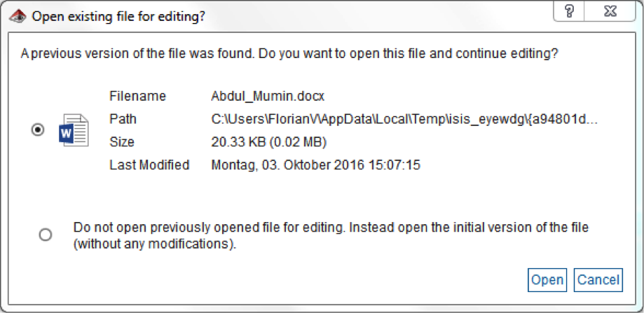Image resolution: width=644 pixels, height=313 pixels.
Task: Click the '(without any modifications)' text line
Action: click(155, 245)
